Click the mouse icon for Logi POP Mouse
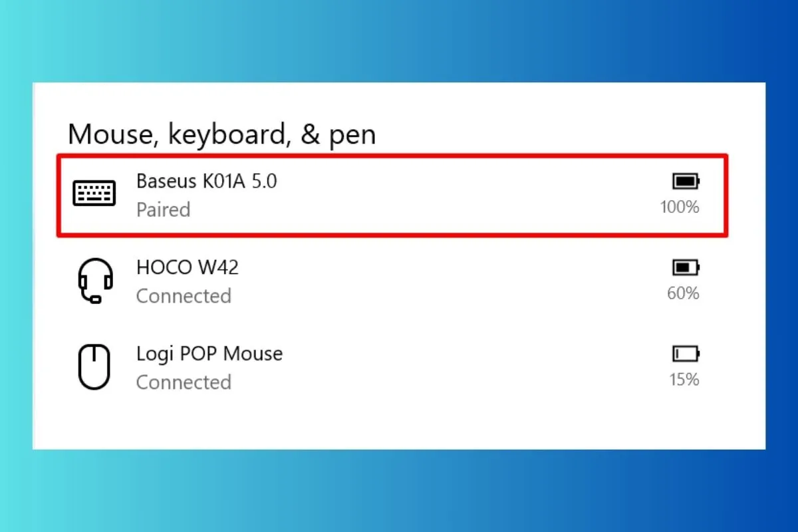This screenshot has height=532, width=798. pyautogui.click(x=94, y=368)
